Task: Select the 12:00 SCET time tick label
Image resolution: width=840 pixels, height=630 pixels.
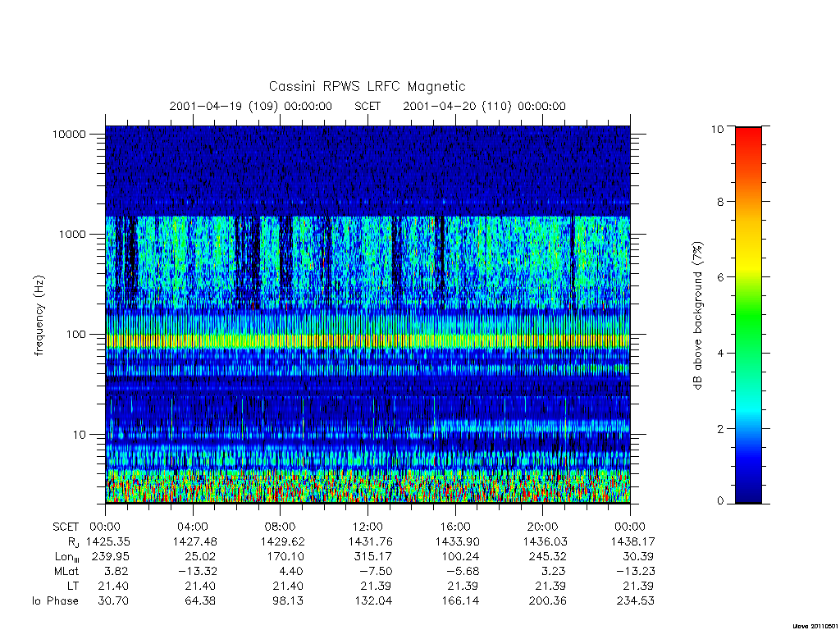Action: [367, 527]
